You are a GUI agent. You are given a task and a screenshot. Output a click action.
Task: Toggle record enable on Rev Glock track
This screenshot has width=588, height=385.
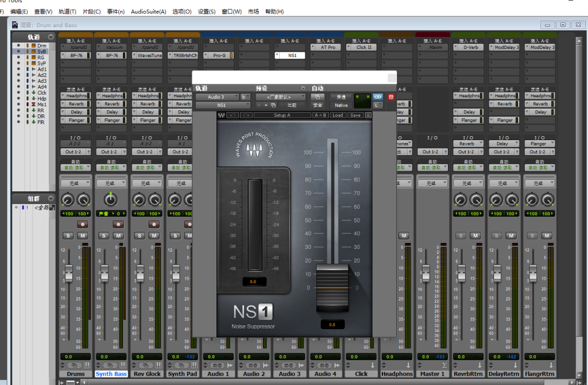pos(154,225)
